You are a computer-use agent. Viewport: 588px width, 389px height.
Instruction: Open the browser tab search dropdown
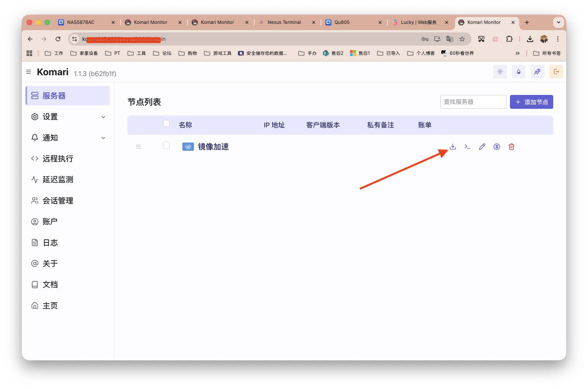point(558,22)
